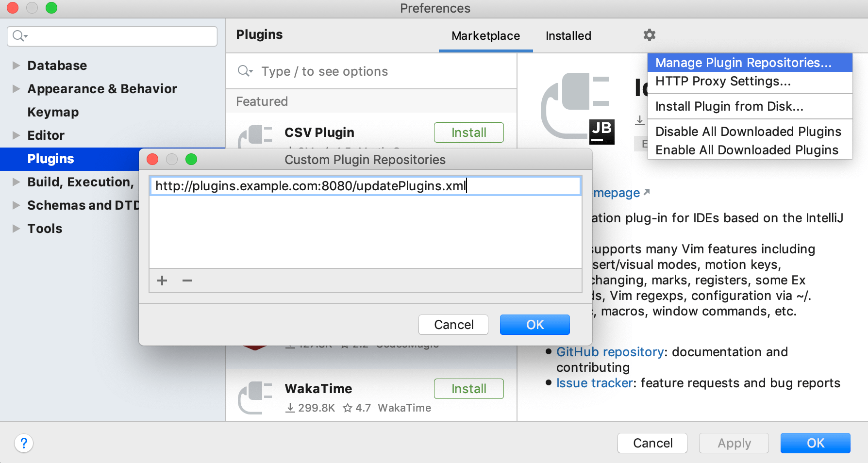Viewport: 868px width, 463px height.
Task: Click the remove repository minus icon
Action: pyautogui.click(x=187, y=281)
